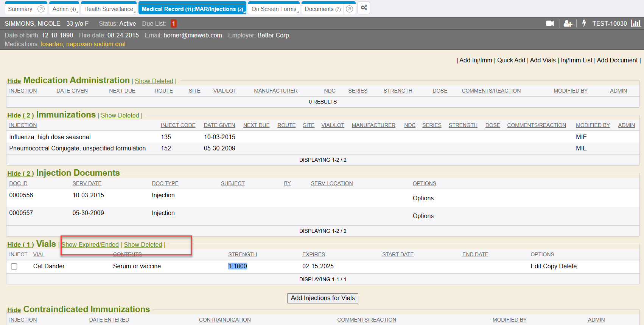Screen dimensions: 644x325
Task: Open the gears settings icon
Action: 364,8
